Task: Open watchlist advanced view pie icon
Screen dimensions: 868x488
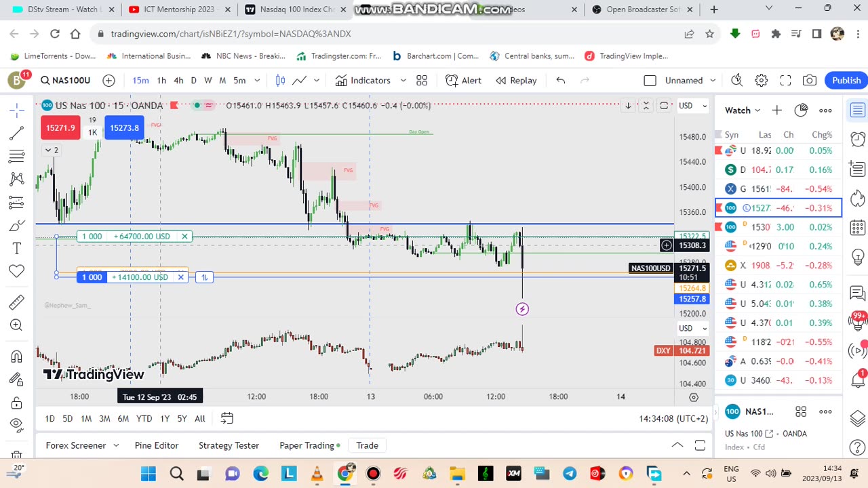Action: 801,110
